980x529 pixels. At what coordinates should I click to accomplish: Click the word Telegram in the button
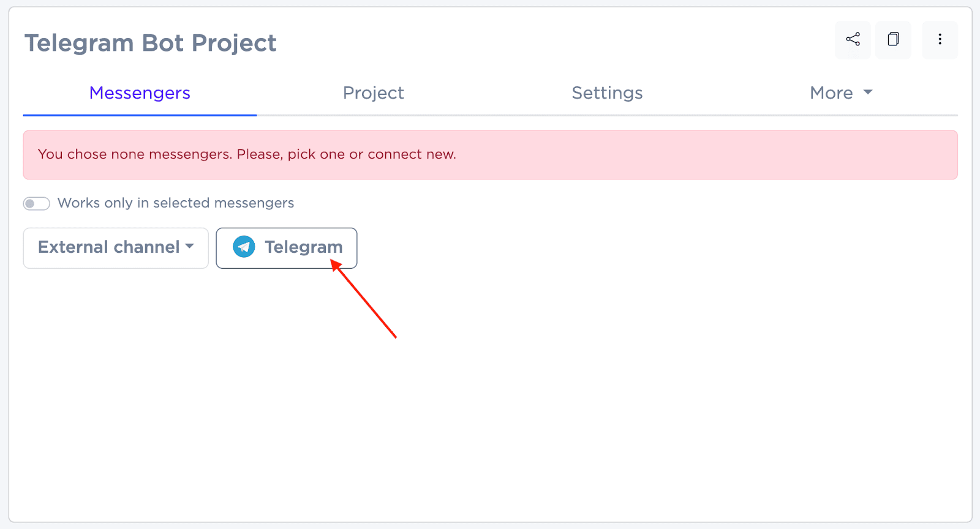pyautogui.click(x=303, y=247)
